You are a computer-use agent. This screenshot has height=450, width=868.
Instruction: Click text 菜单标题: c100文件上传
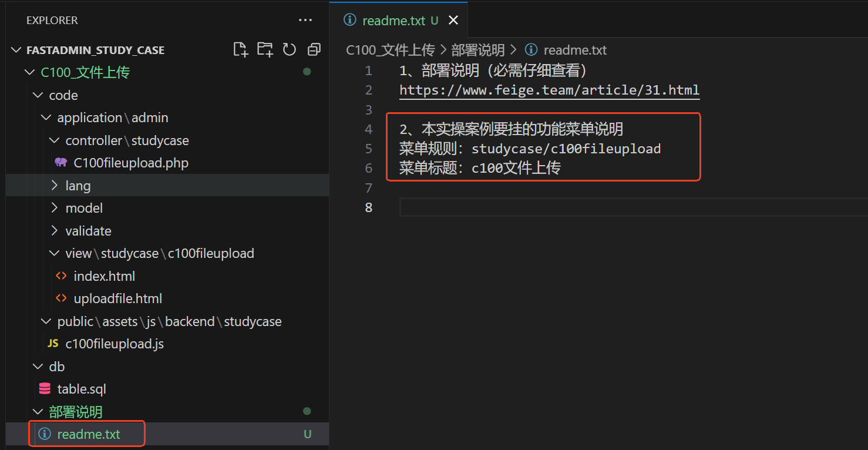480,168
